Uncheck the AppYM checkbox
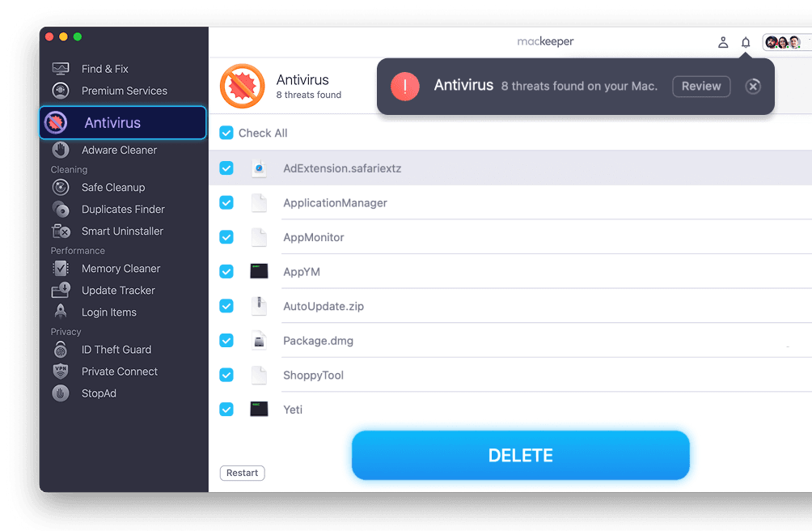812x531 pixels. click(x=226, y=271)
